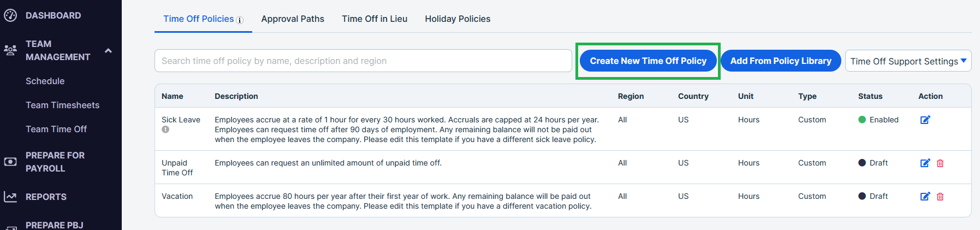
Task: Switch to the Approval Paths tab
Action: click(293, 19)
